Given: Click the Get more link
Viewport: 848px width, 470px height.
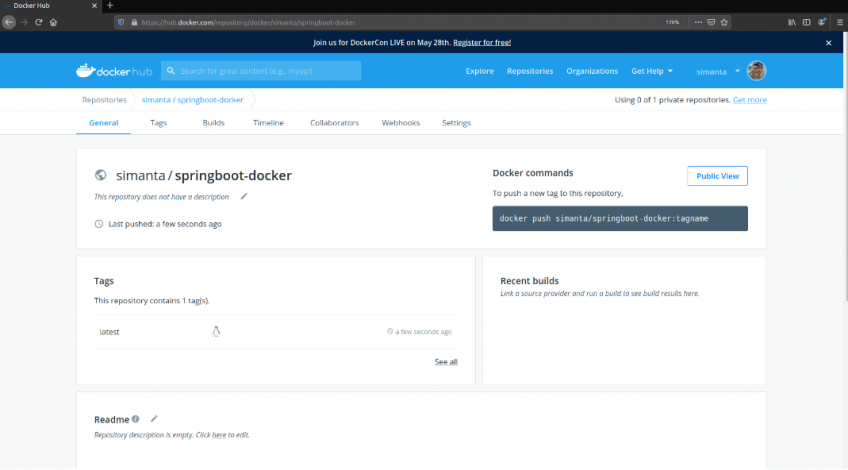Looking at the screenshot, I should (x=750, y=100).
